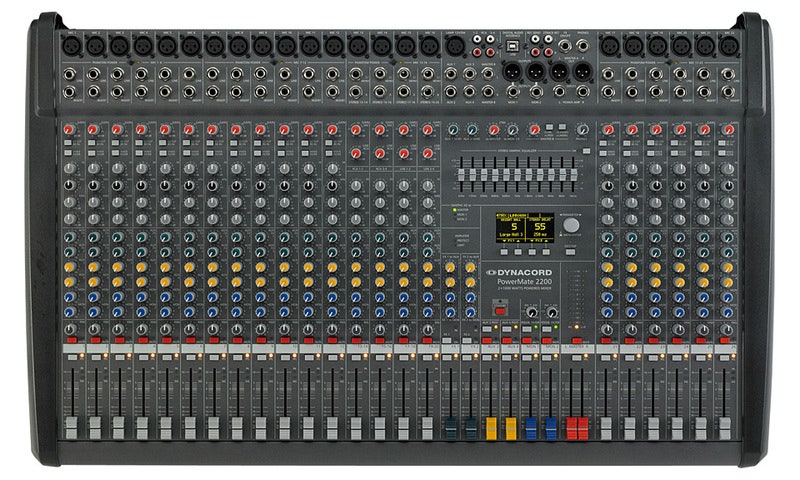The height and width of the screenshot is (480, 800).
Task: Select the first blue MON 1 fader
Action: tap(531, 426)
